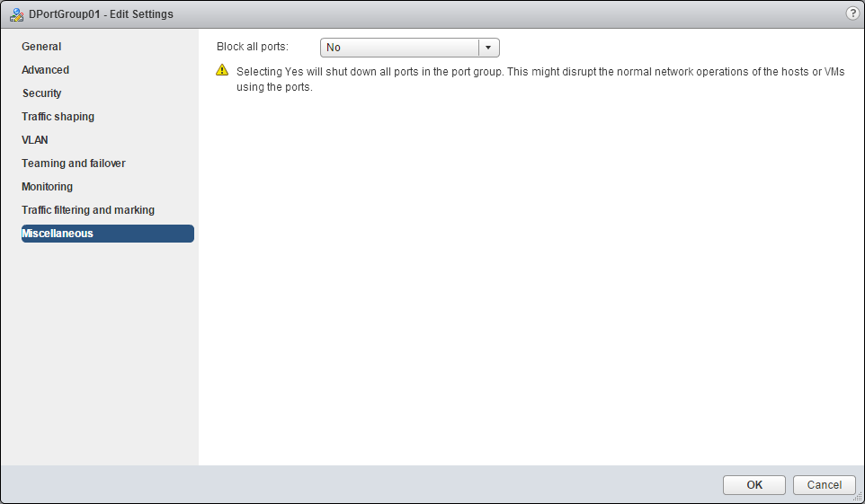The height and width of the screenshot is (504, 865).
Task: Expand the Block all ports dropdown arrow
Action: (488, 48)
